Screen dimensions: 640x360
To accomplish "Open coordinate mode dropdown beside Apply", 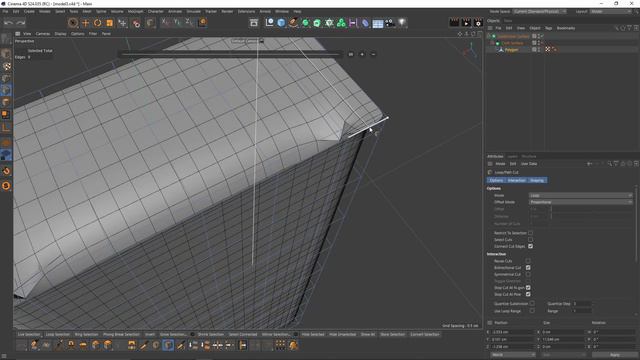I will [513, 355].
